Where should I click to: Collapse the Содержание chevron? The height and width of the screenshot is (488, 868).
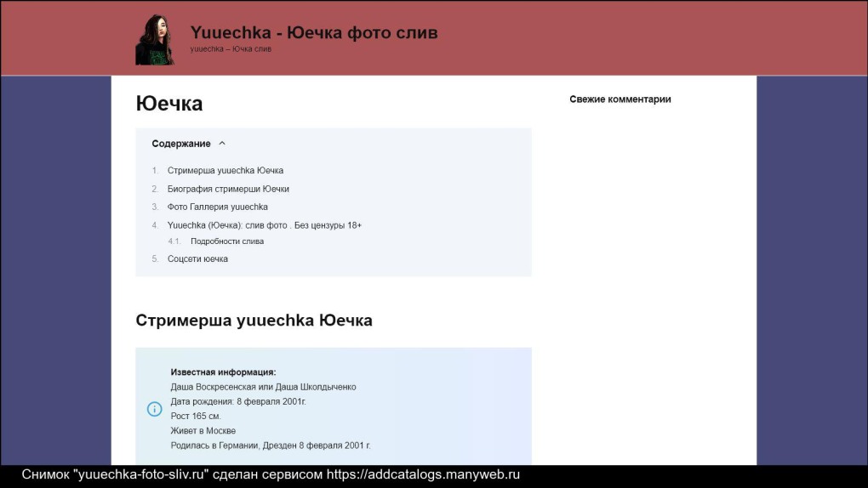pos(222,144)
